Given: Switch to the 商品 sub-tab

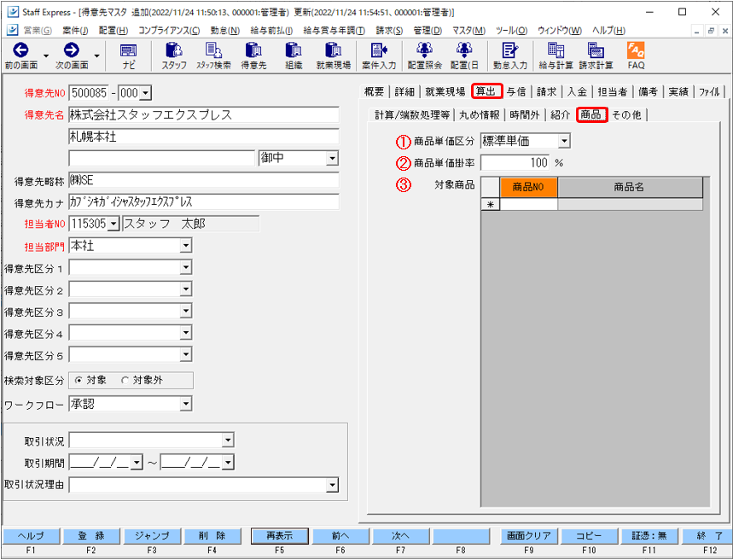Looking at the screenshot, I should point(591,114).
